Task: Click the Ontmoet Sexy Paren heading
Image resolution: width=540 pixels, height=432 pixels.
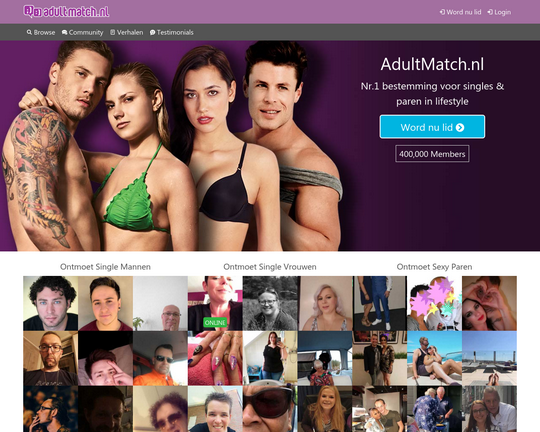Action: point(434,267)
